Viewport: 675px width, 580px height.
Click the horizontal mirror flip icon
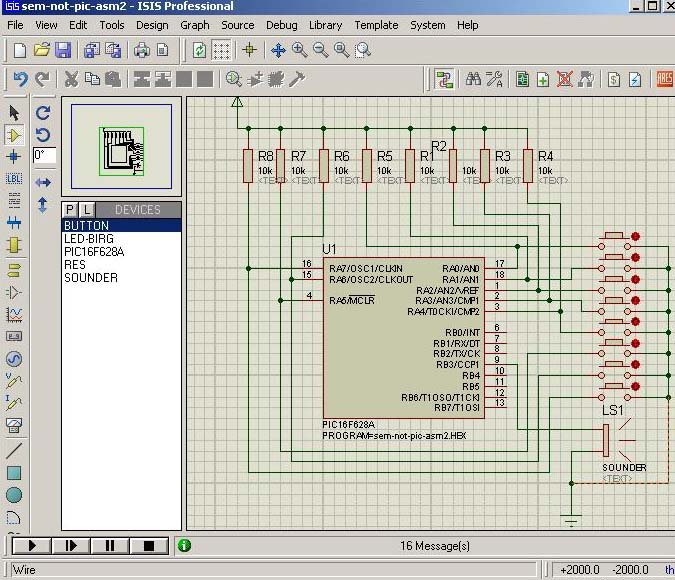(43, 183)
